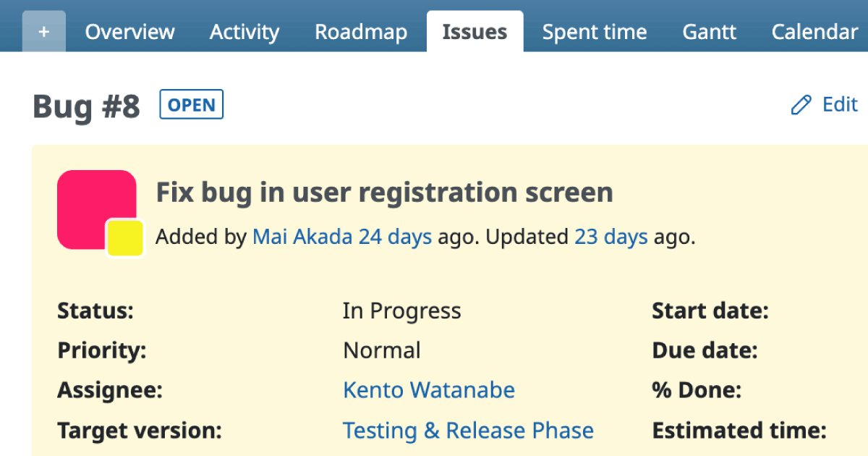Click the '23 days' updated timestamp link

click(x=610, y=237)
